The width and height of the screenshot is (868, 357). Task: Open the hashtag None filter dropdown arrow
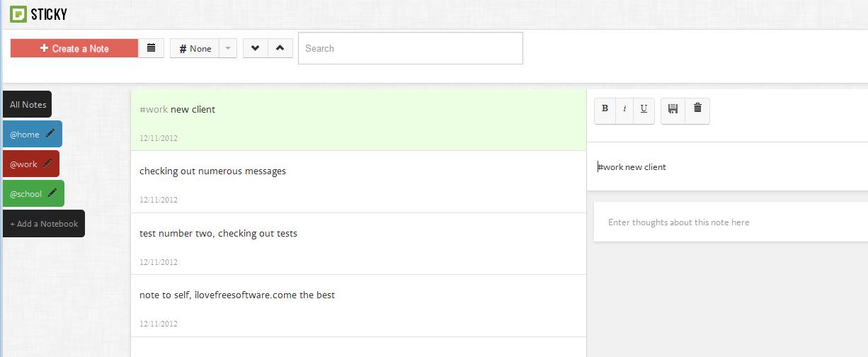[227, 48]
